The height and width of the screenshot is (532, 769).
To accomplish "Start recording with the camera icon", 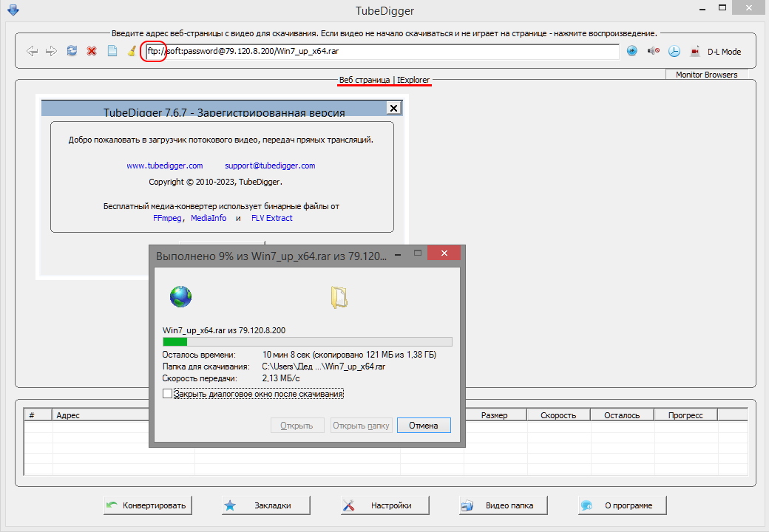I will click(695, 51).
